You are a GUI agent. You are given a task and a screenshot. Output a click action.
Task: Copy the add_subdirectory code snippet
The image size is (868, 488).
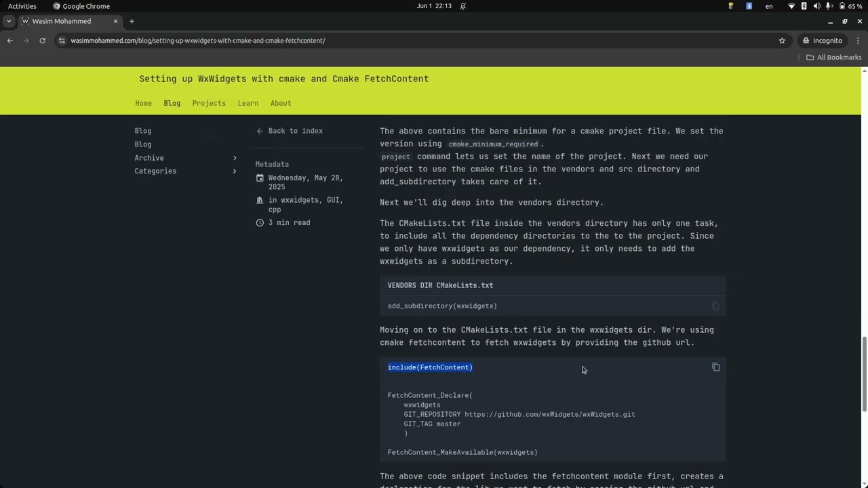click(715, 306)
